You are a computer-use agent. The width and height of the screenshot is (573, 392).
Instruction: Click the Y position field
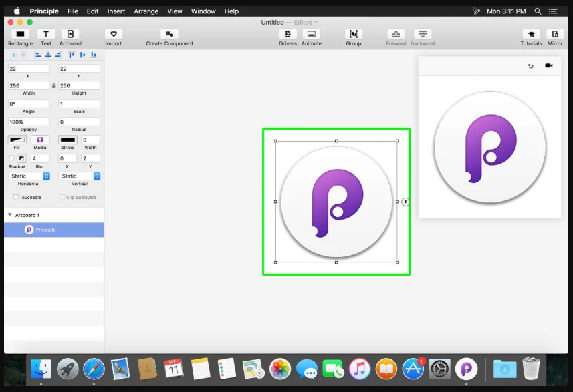tap(79, 69)
